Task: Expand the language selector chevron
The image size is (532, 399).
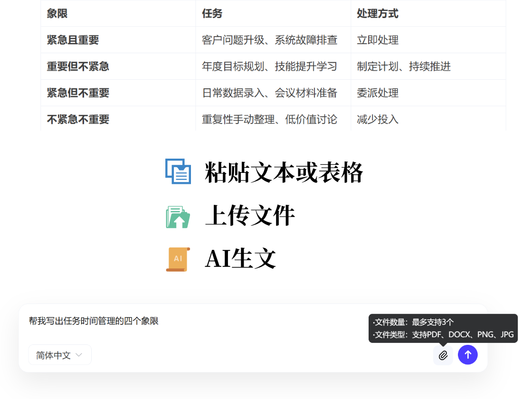Action: click(x=79, y=354)
